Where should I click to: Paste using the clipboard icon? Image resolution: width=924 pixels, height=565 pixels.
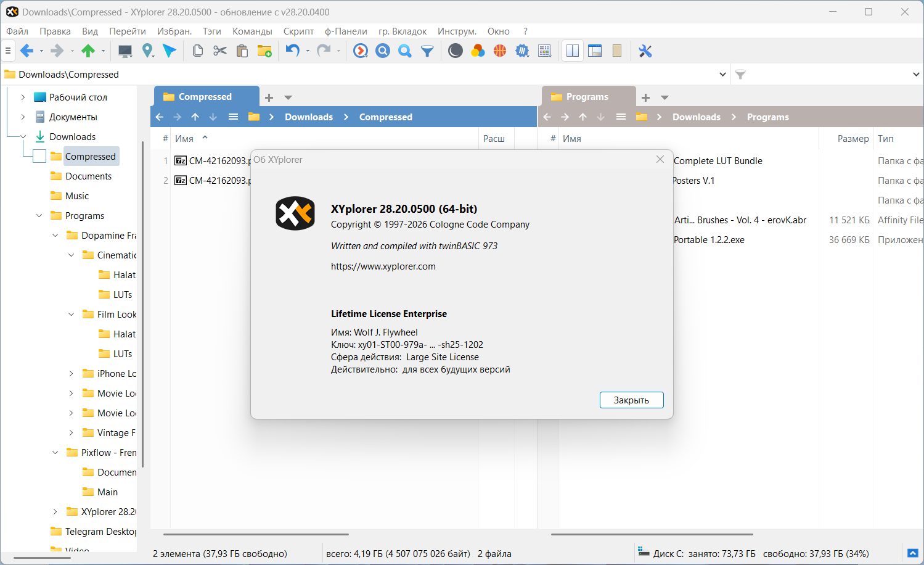[x=242, y=51]
